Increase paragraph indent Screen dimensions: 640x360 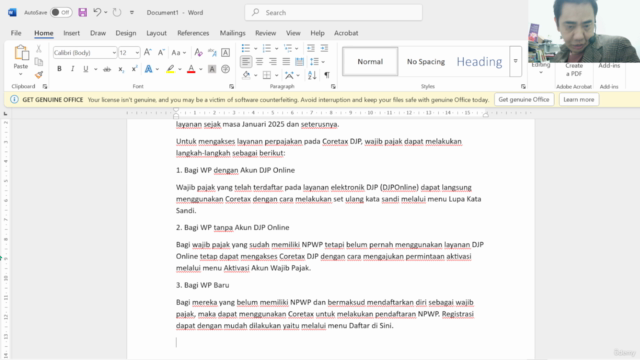pyautogui.click(x=324, y=49)
